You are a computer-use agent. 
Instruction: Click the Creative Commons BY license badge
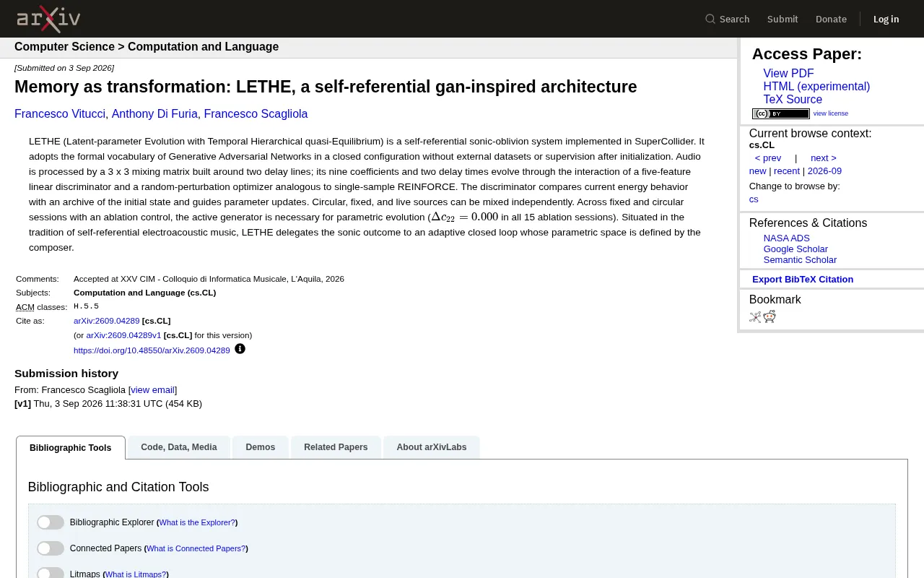click(x=780, y=113)
